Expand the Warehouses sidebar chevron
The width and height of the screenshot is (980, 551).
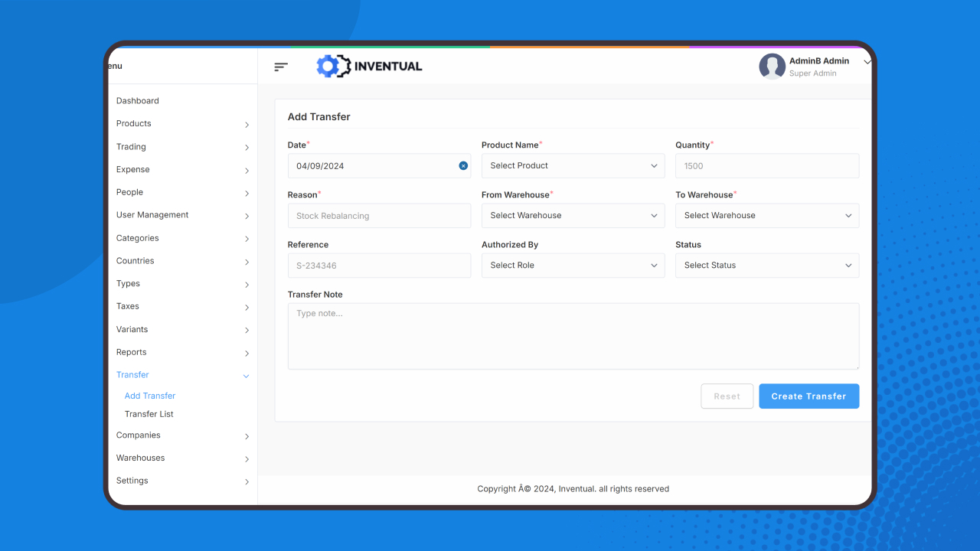pos(247,458)
